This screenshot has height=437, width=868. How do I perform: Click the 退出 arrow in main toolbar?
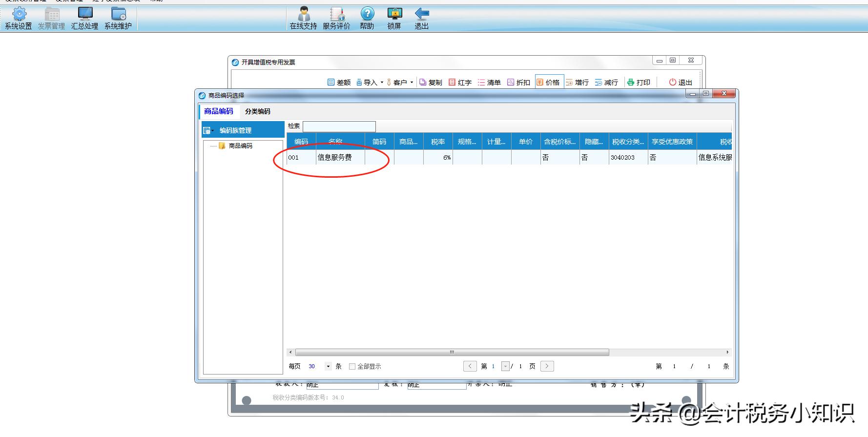[422, 14]
